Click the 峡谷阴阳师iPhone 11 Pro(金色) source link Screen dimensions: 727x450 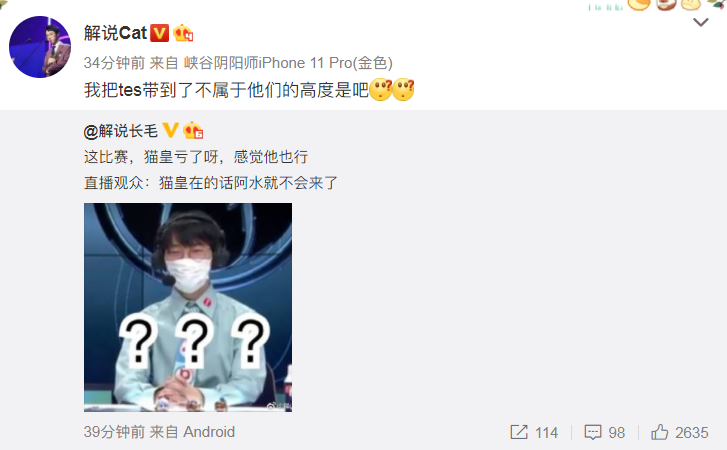point(288,63)
